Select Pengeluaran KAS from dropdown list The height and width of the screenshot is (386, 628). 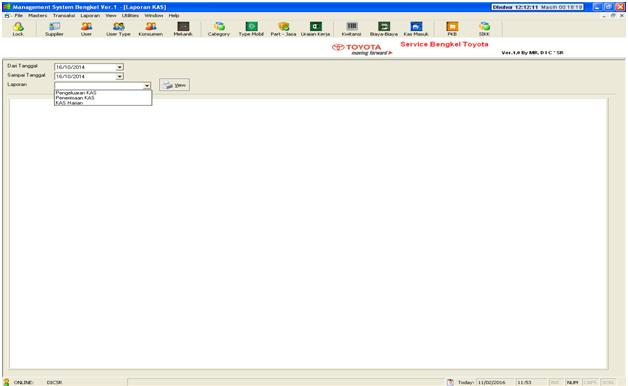(103, 92)
